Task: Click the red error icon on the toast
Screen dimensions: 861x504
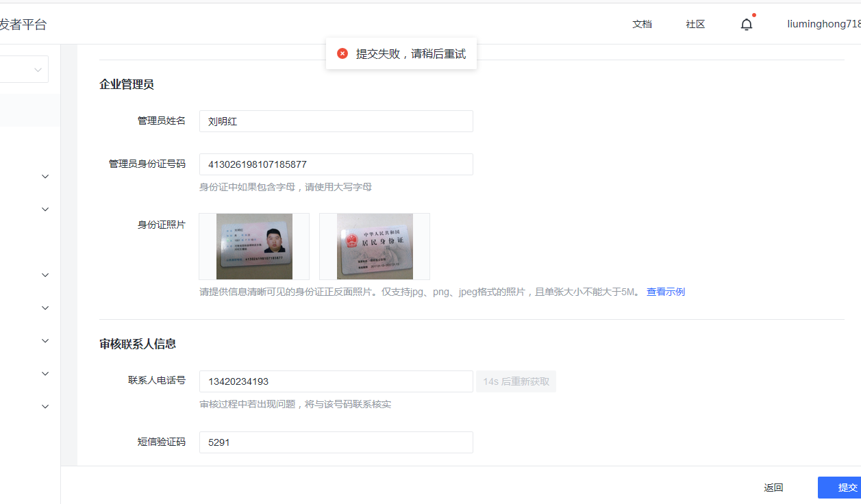Action: [x=342, y=53]
